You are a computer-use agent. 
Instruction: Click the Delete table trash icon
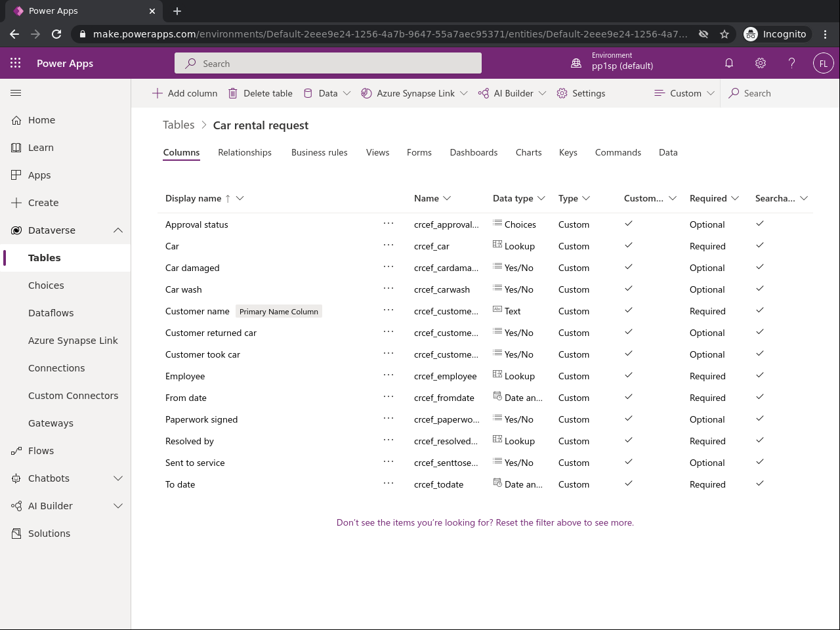click(233, 93)
